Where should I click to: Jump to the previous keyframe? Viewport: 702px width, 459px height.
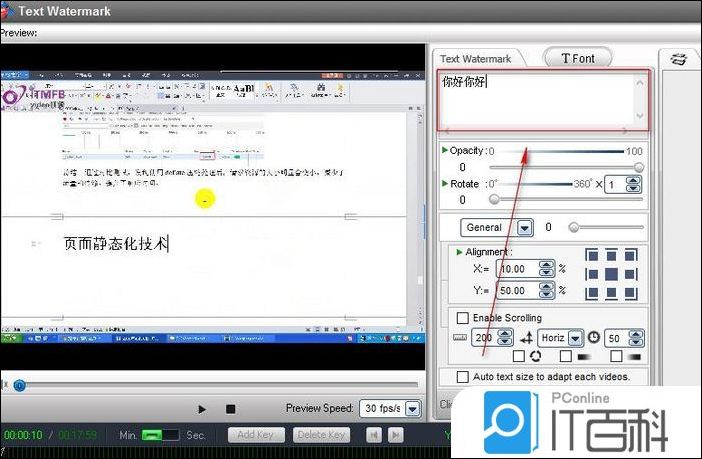tap(373, 435)
